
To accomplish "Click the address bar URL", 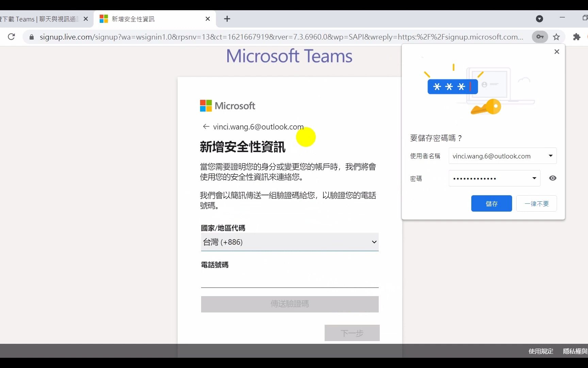I will (281, 37).
